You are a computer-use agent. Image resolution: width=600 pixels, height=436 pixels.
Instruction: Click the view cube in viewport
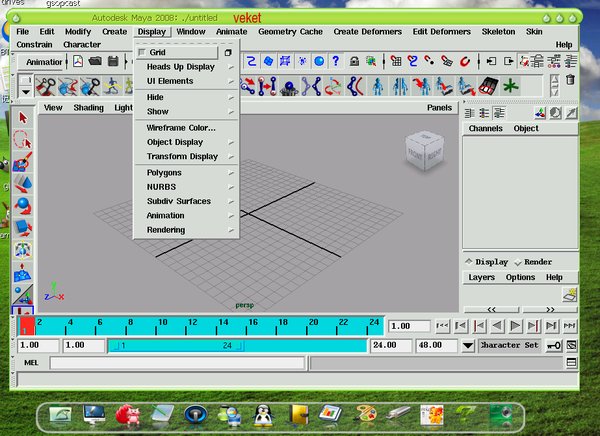(x=422, y=151)
